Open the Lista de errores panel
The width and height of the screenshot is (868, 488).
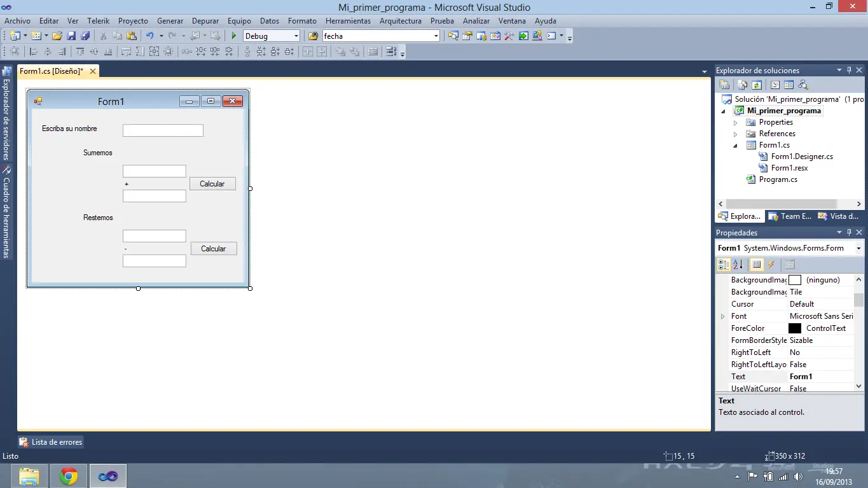pos(51,442)
